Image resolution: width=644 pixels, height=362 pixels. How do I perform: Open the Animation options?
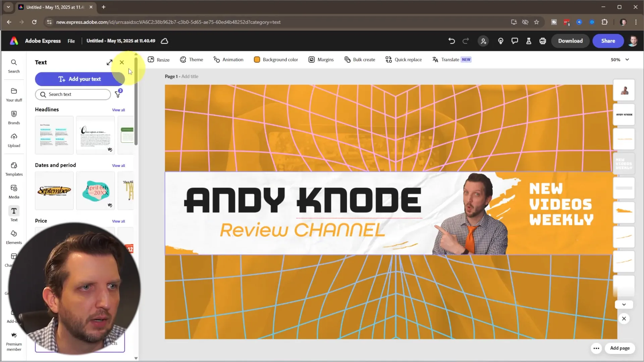tap(228, 60)
